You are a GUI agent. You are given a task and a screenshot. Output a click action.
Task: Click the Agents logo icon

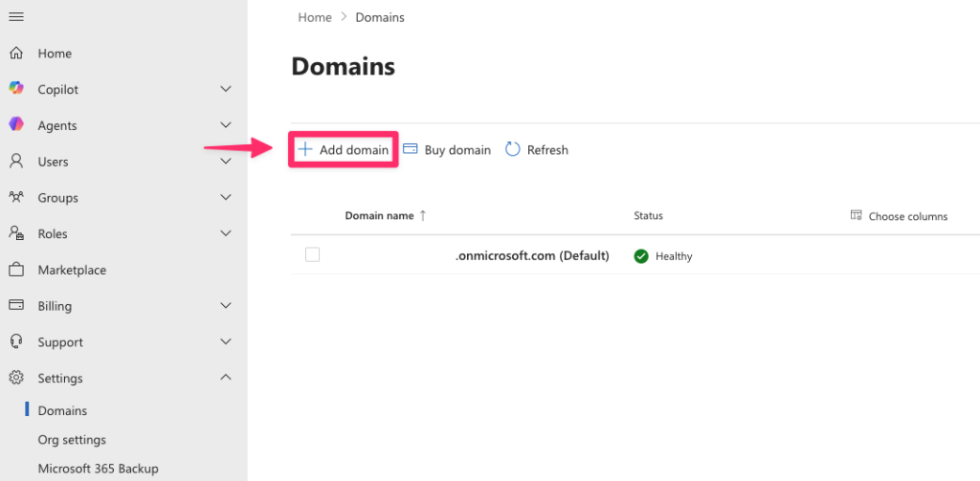click(x=16, y=125)
